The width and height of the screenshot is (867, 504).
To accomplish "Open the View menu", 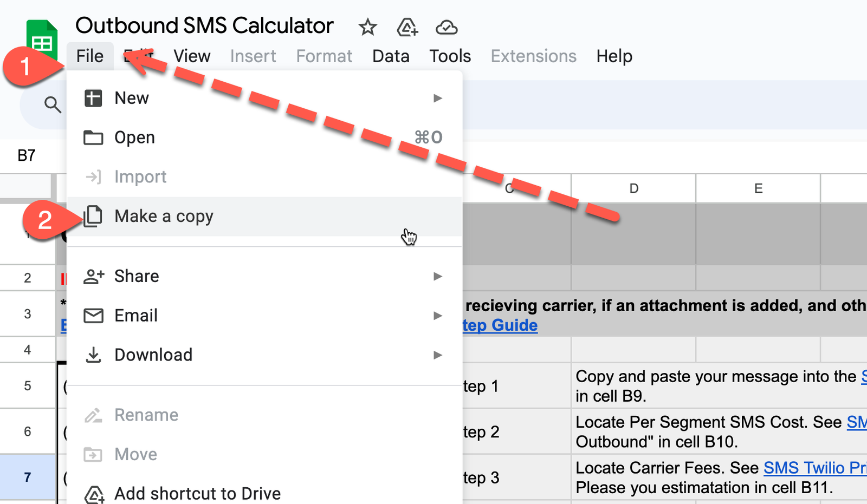I will (x=192, y=56).
